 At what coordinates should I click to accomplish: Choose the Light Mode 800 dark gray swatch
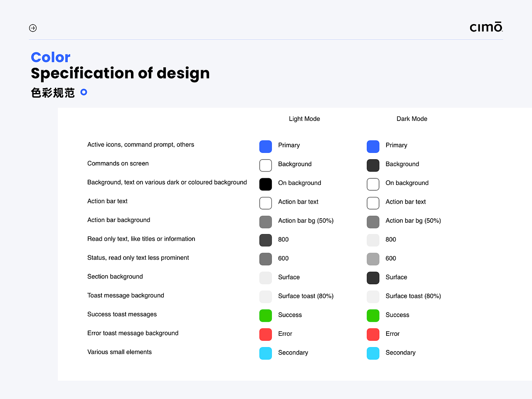[266, 240]
